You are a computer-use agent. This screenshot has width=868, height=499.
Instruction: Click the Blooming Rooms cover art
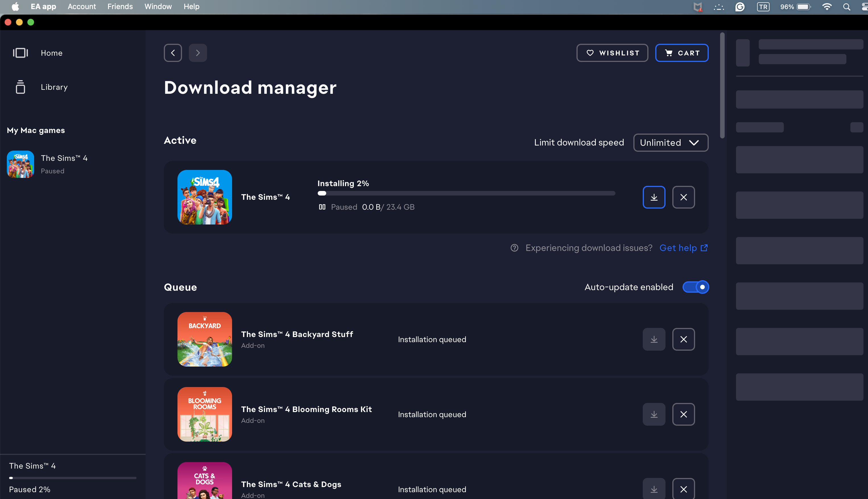[205, 414]
